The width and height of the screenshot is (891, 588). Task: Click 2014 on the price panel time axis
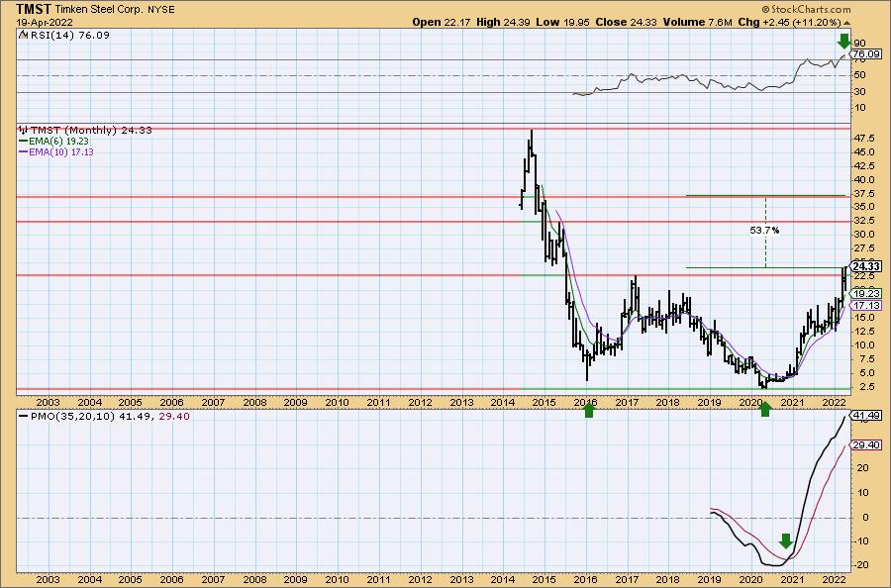click(x=503, y=402)
